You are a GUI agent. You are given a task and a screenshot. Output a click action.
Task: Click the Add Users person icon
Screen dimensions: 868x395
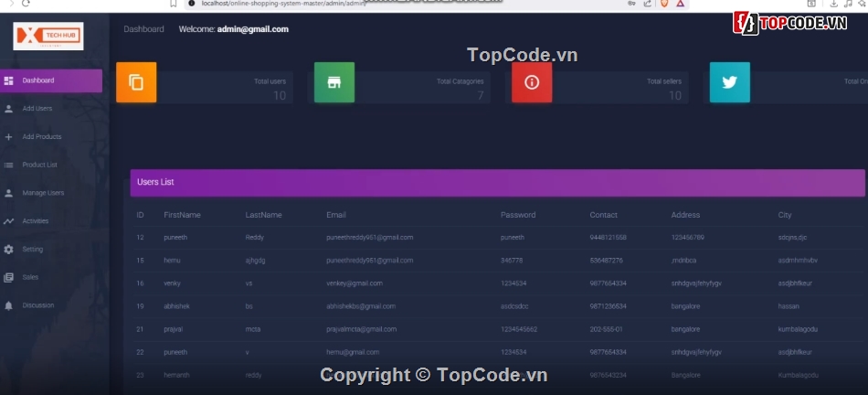click(8, 109)
